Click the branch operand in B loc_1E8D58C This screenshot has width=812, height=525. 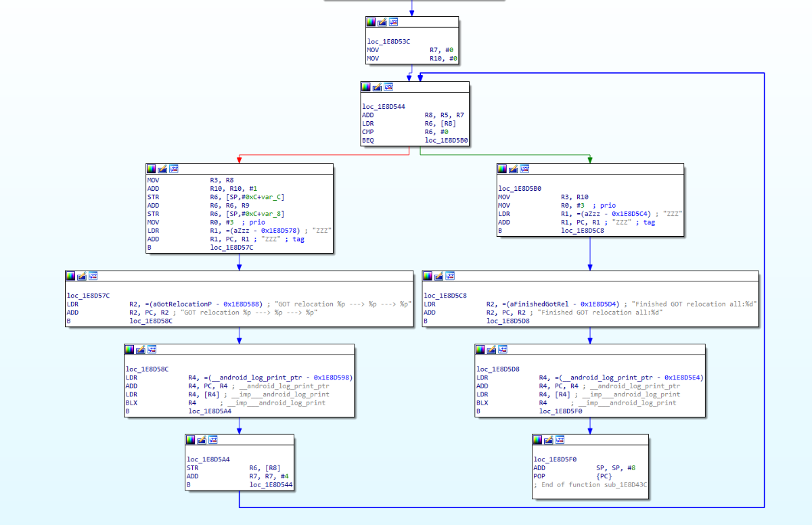[151, 321]
